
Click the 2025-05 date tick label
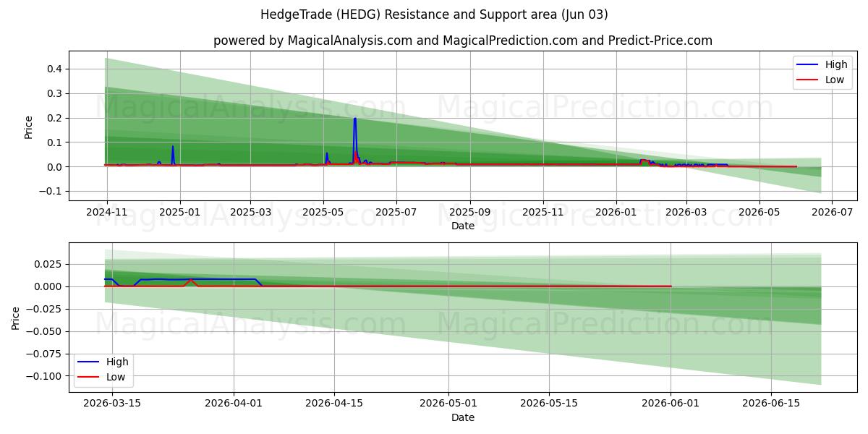click(323, 213)
